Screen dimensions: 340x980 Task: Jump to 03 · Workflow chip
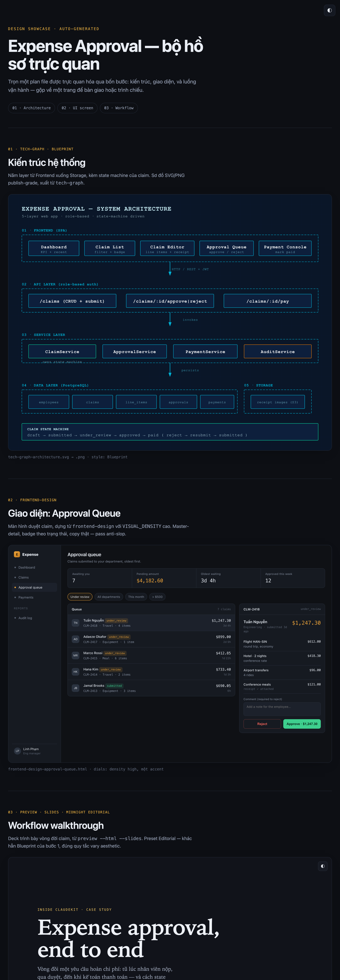coord(119,108)
